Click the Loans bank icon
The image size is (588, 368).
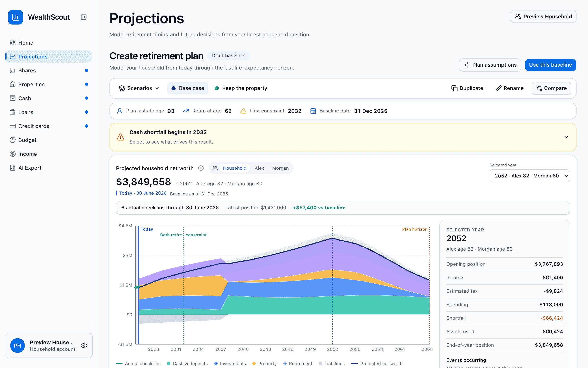pyautogui.click(x=13, y=112)
